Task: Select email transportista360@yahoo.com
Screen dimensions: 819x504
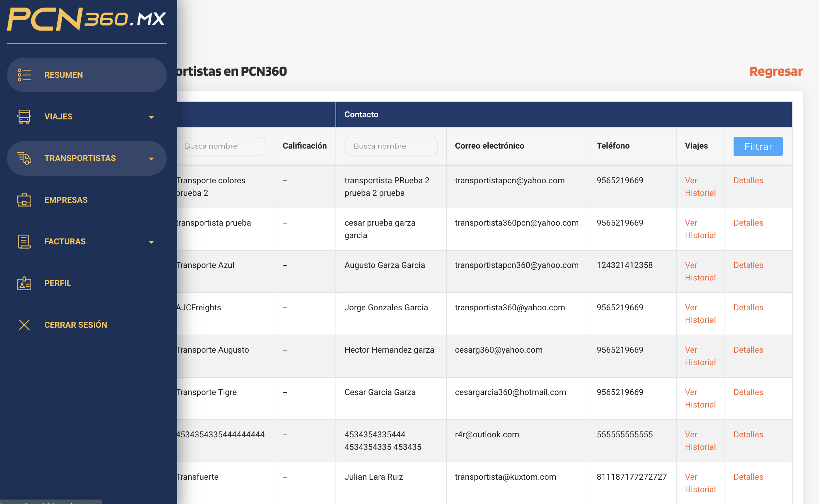Action: point(510,308)
